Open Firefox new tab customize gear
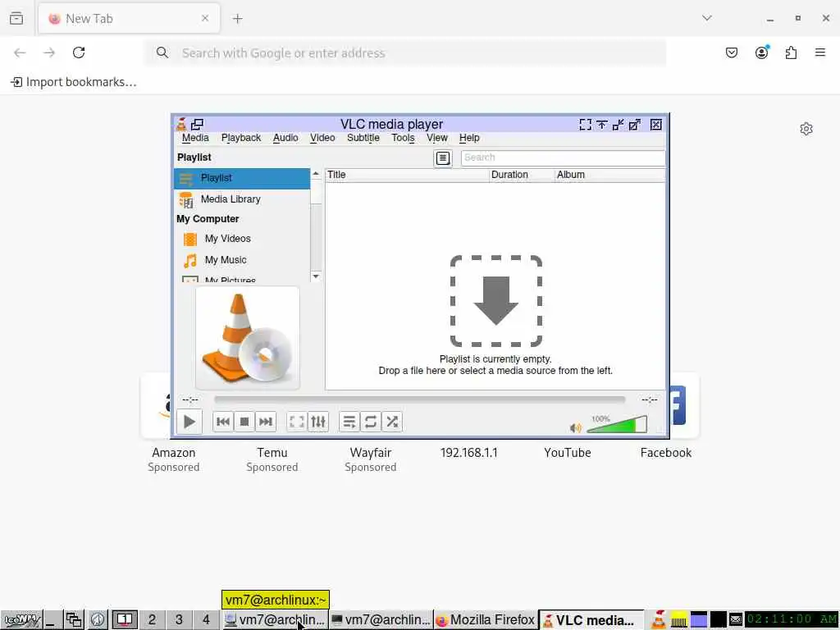 coord(806,129)
